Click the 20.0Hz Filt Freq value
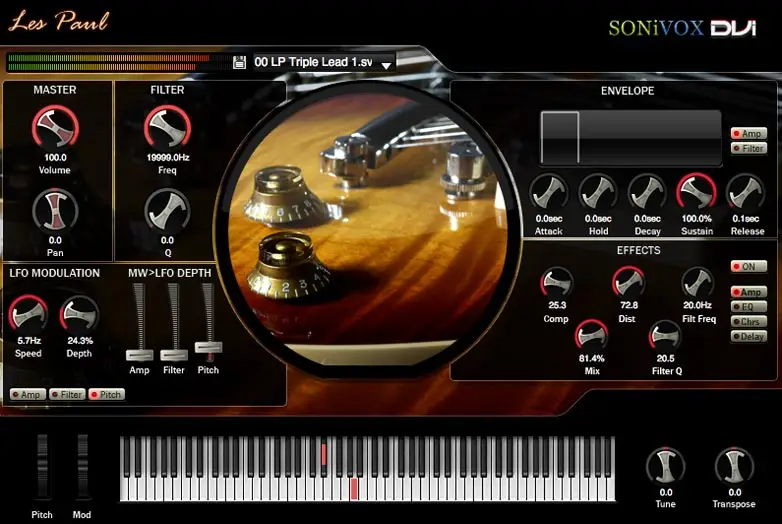 coord(697,305)
